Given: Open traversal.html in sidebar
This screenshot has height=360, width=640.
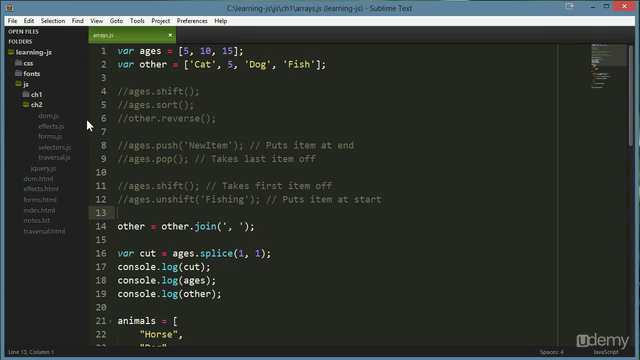Looking at the screenshot, I should click(44, 231).
